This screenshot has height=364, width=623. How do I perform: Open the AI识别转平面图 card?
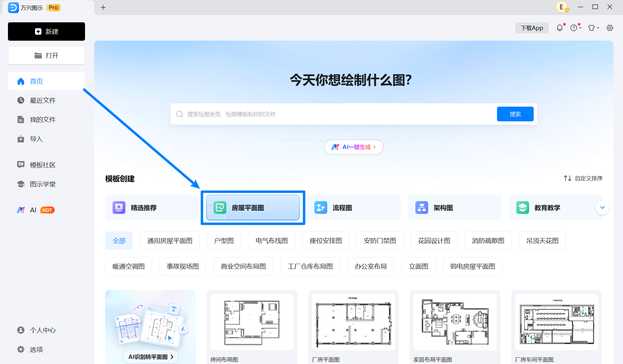150,327
